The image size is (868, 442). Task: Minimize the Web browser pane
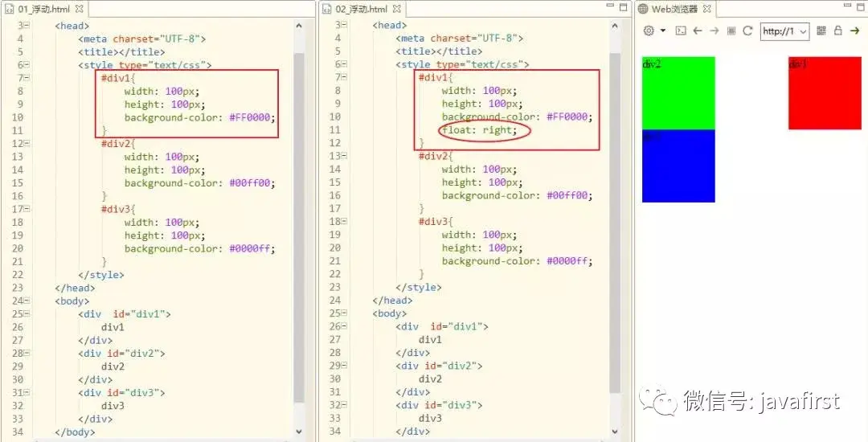pyautogui.click(x=848, y=6)
